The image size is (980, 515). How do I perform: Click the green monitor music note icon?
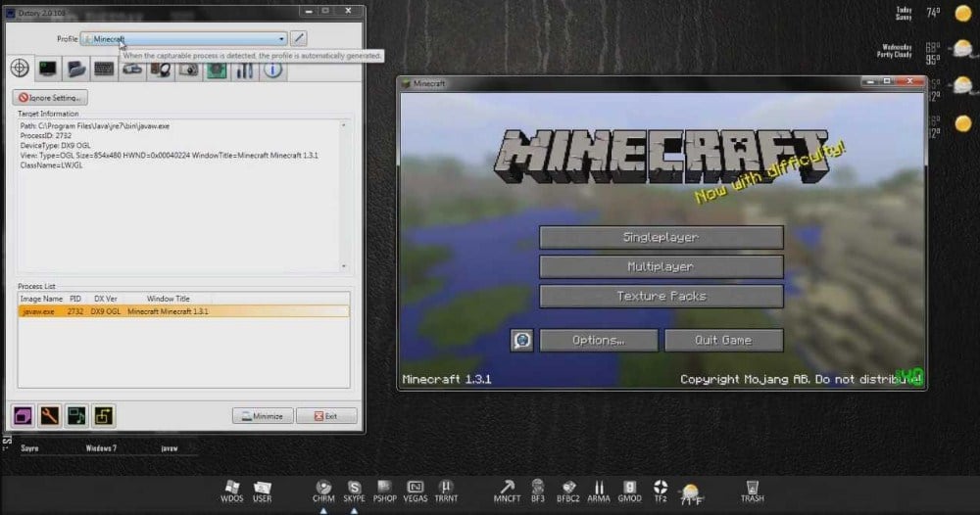coord(76,416)
